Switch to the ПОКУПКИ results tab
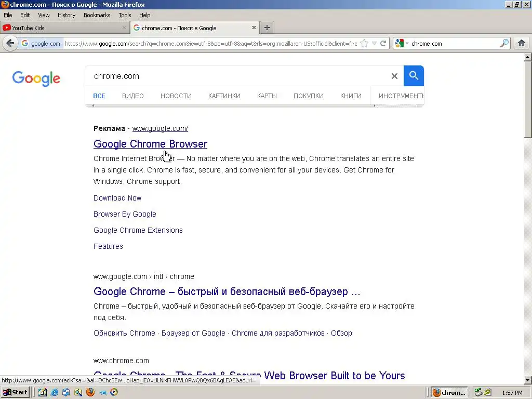 [x=309, y=96]
